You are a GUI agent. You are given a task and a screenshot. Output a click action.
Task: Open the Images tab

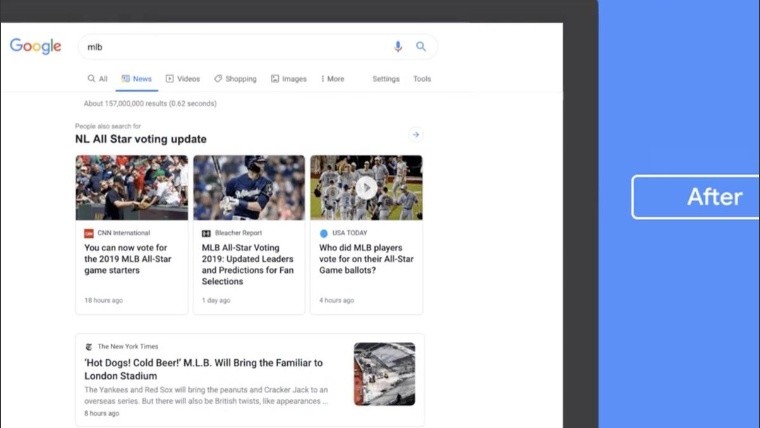pyautogui.click(x=289, y=79)
